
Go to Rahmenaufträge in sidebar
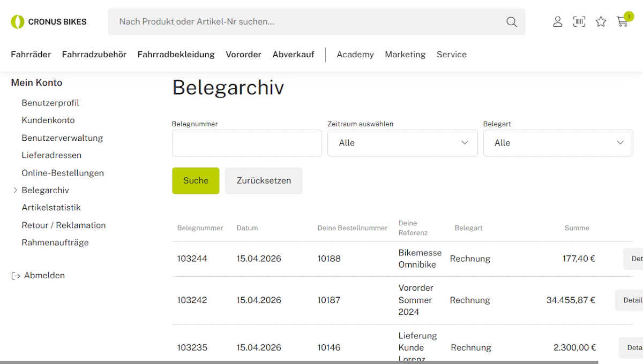click(55, 242)
